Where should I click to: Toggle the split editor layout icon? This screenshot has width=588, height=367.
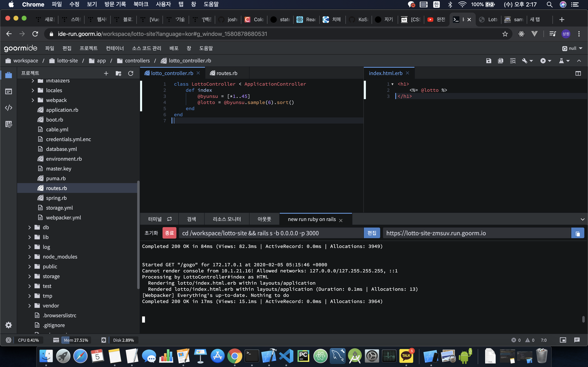[578, 73]
